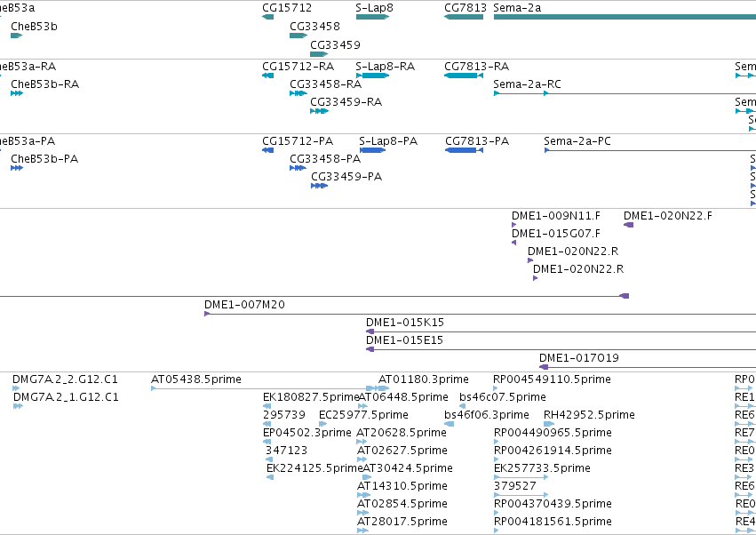Viewport: 756px width, 535px height.
Task: Select DME1-015E15 BAC label
Action: point(404,340)
